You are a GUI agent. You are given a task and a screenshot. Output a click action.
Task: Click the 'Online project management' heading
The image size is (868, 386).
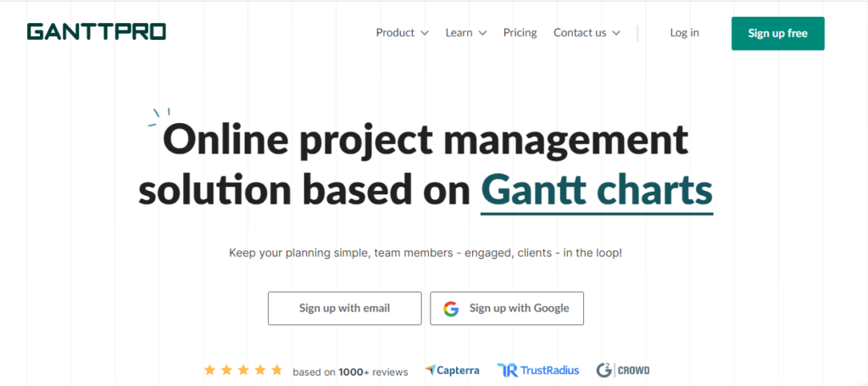[x=426, y=140]
